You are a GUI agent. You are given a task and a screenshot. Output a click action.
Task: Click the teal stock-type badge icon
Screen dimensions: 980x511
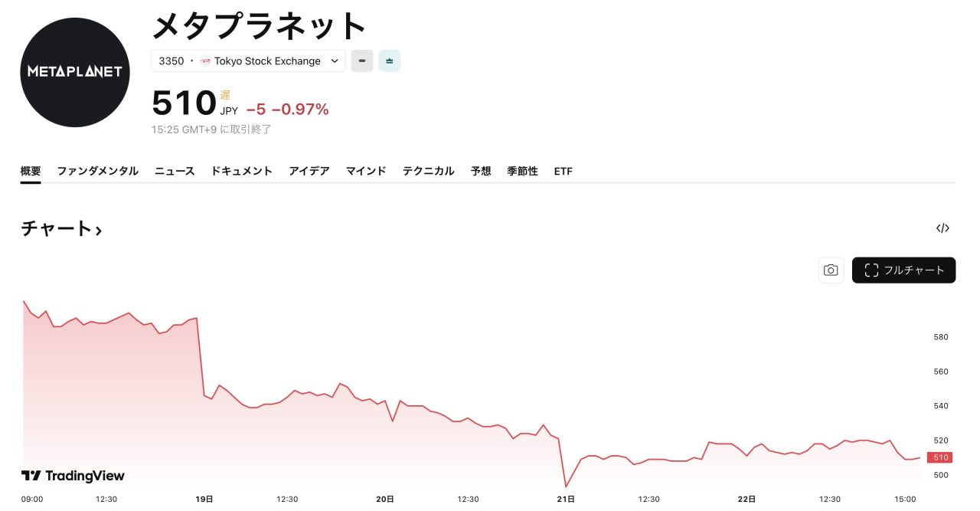[389, 61]
